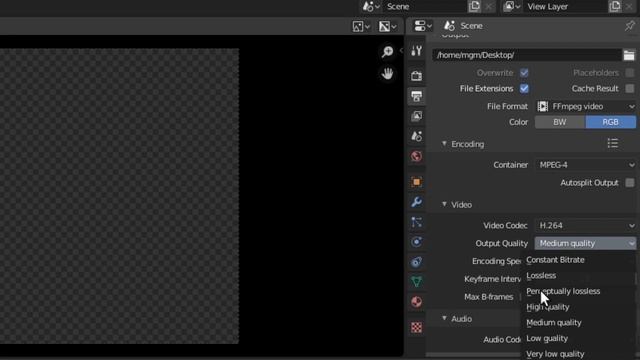Screen dimensions: 640x360
Task: Open the scene browse icon in top bar
Action: coord(371,6)
